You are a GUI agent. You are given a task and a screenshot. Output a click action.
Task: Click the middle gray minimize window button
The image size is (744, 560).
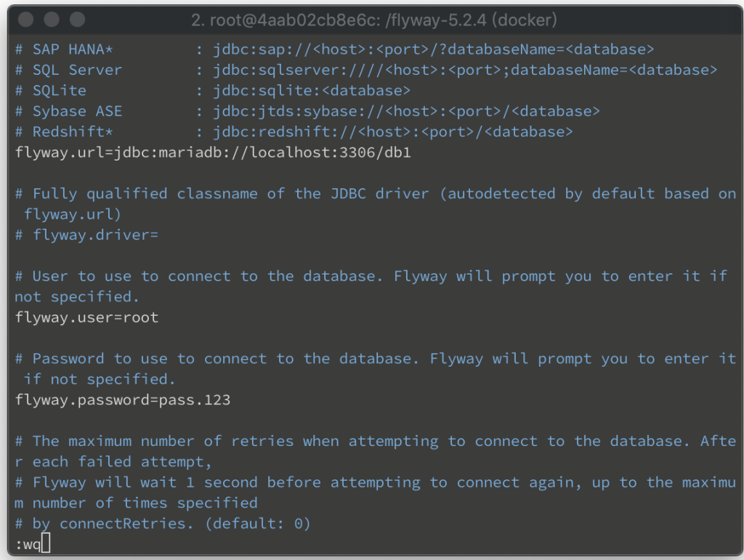point(52,20)
